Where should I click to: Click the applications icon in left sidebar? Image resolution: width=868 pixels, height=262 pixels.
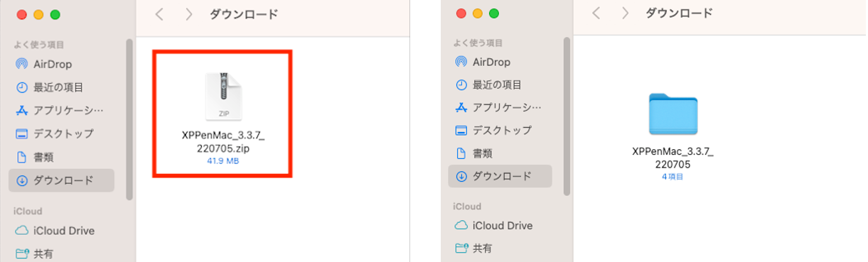pyautogui.click(x=21, y=110)
